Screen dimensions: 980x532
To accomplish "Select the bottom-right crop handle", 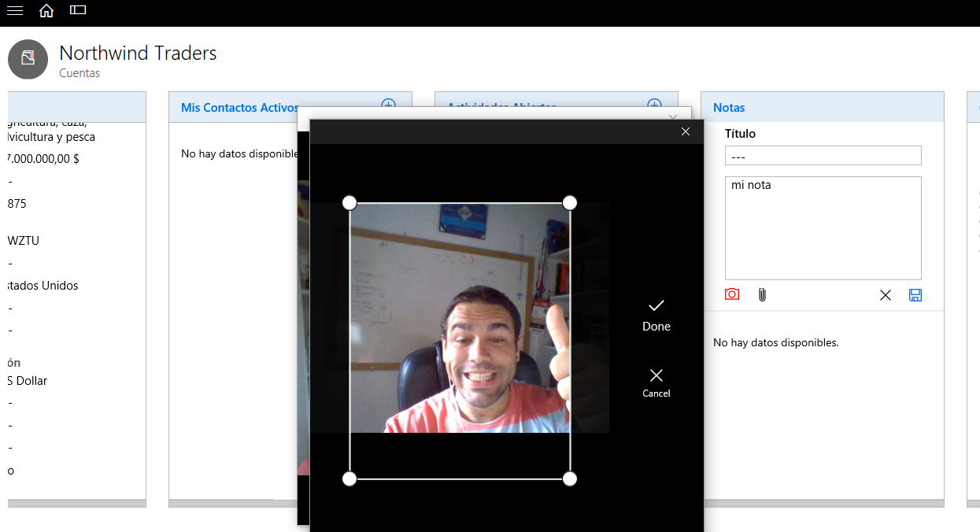I will coord(570,478).
